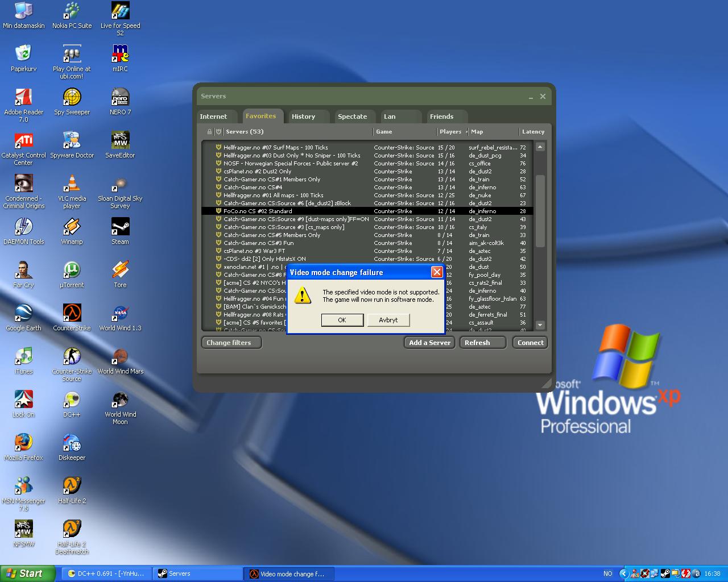Click server list scroll down arrow
Image resolution: width=728 pixels, height=582 pixels.
(x=540, y=325)
